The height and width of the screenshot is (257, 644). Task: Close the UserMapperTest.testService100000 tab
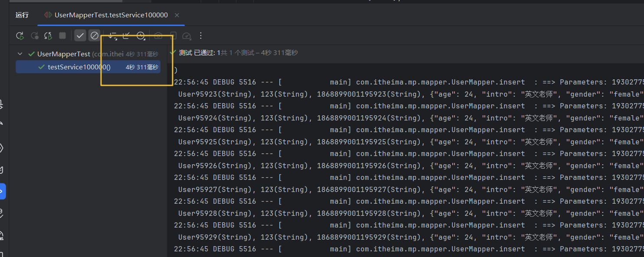pyautogui.click(x=177, y=15)
